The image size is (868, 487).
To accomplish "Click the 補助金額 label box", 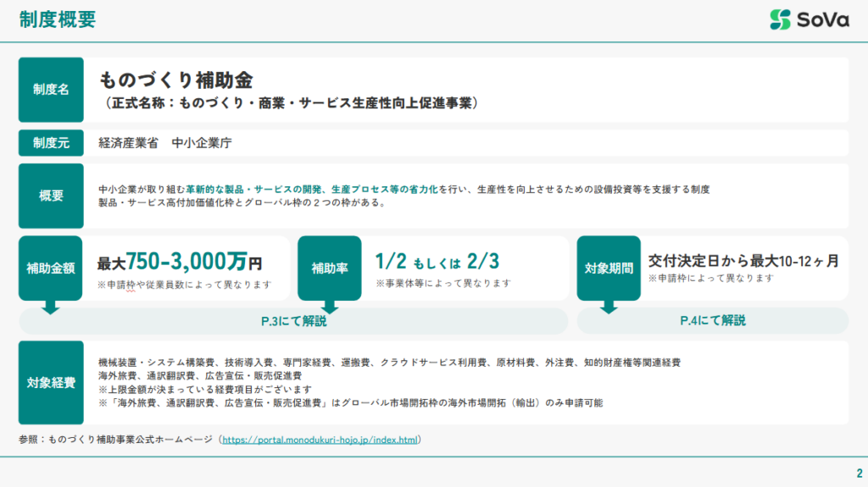I will (51, 268).
